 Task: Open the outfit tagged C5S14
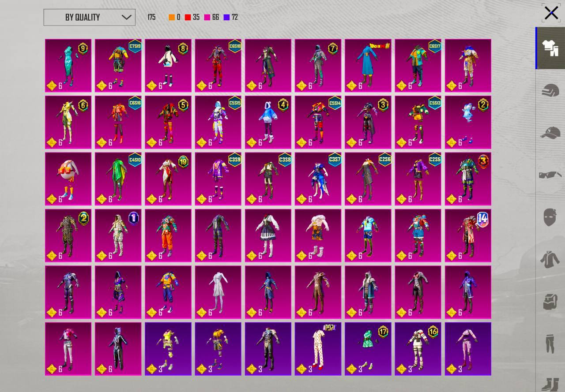tap(318, 122)
